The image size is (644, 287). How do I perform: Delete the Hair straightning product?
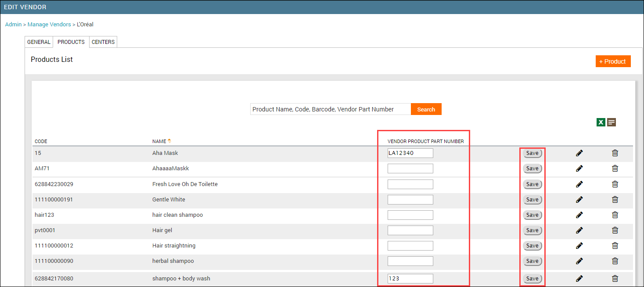(x=615, y=245)
